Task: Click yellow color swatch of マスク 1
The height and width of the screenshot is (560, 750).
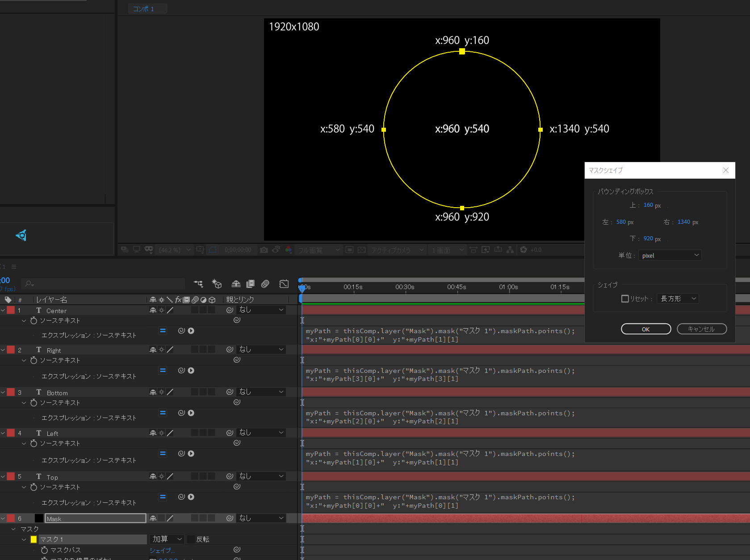Action: point(34,539)
